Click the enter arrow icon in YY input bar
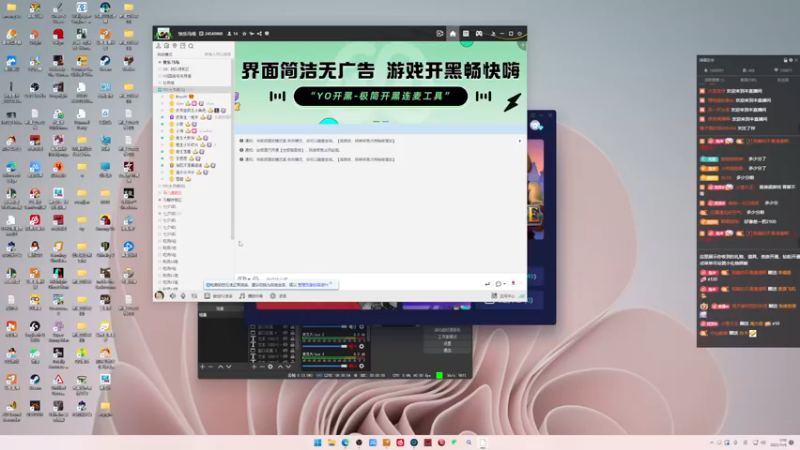 (487, 284)
